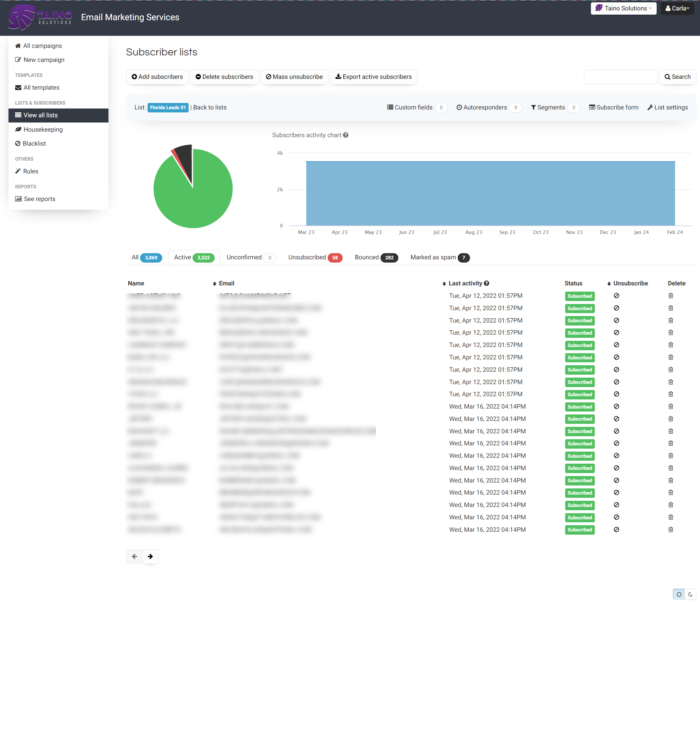Click the Search magnifier button

pos(678,77)
